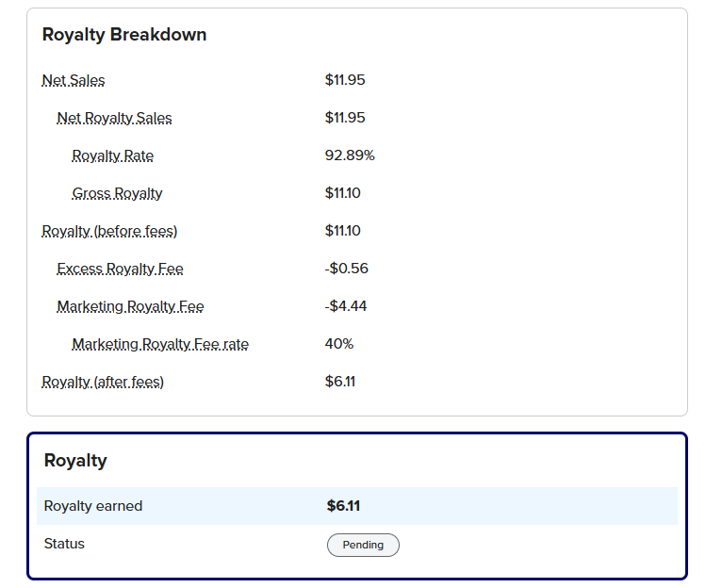Click the Royalty Breakdown heading

coord(124,35)
